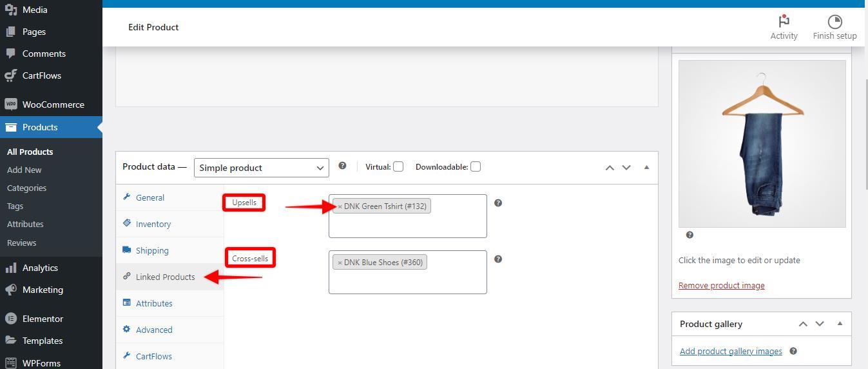Viewport: 868px width, 369px height.
Task: Open the Shipping tab
Action: (152, 250)
